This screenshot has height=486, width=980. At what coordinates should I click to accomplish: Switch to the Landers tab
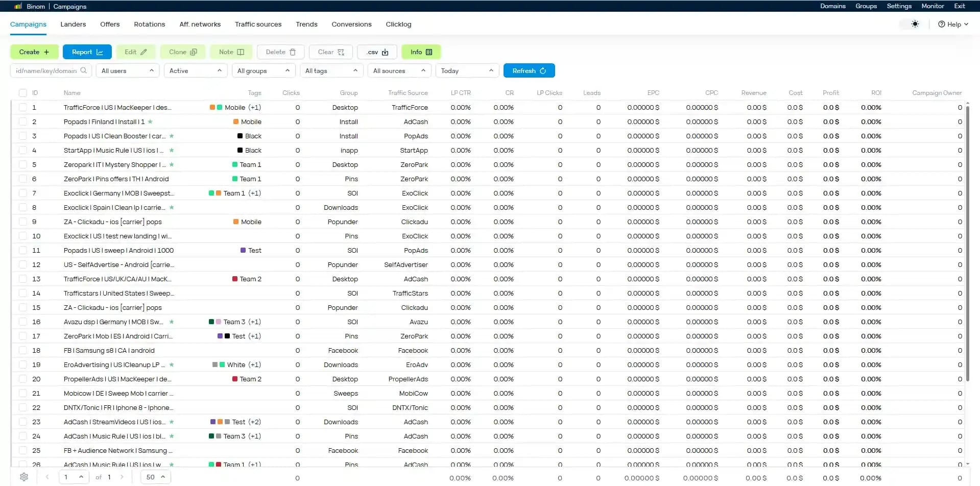click(73, 24)
